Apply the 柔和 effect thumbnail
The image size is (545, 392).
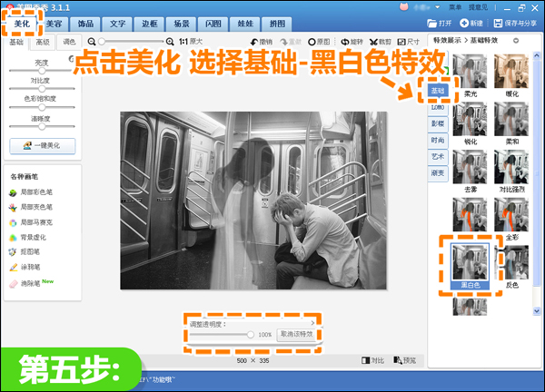(511, 119)
